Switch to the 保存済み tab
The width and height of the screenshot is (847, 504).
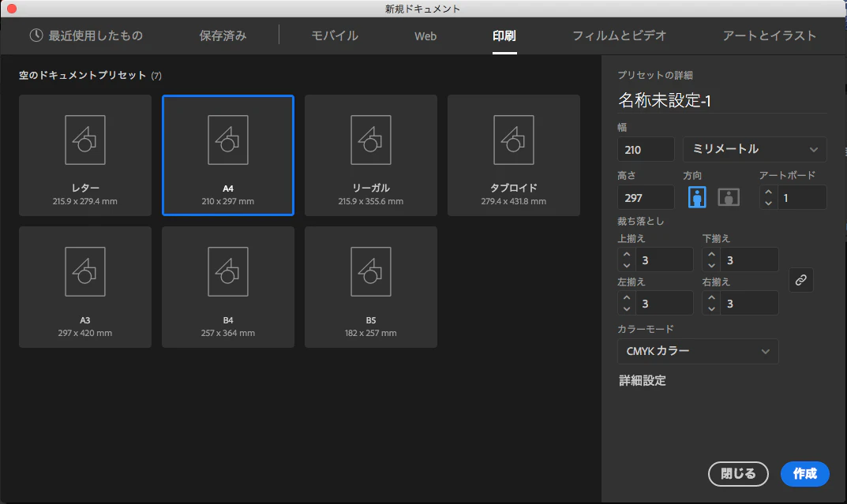point(223,35)
